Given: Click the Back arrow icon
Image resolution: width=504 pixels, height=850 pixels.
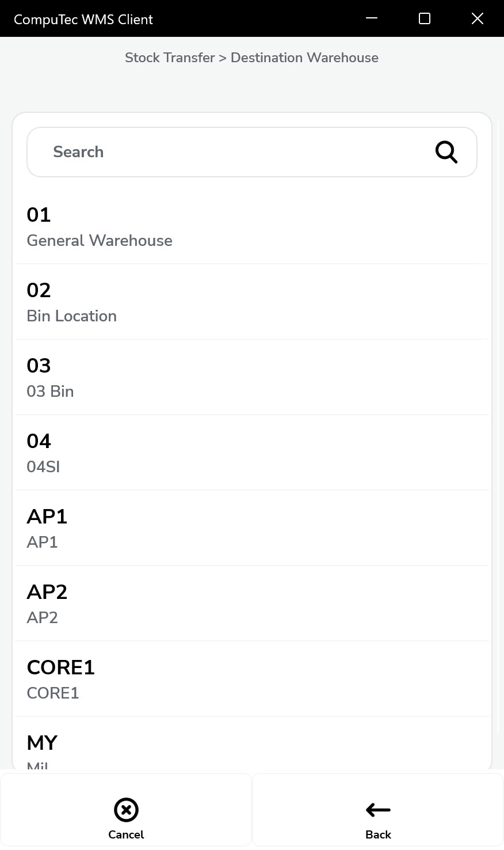Looking at the screenshot, I should click(x=378, y=810).
